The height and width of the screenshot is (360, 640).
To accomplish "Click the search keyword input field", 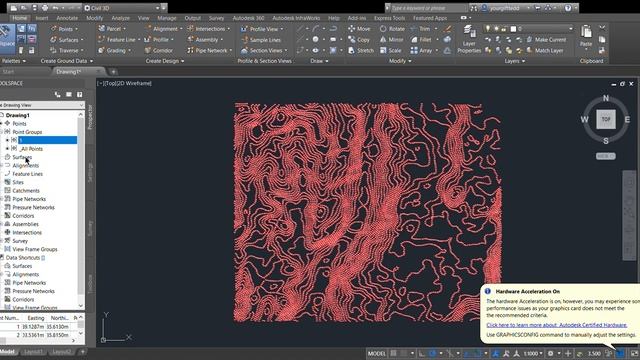I will point(427,8).
